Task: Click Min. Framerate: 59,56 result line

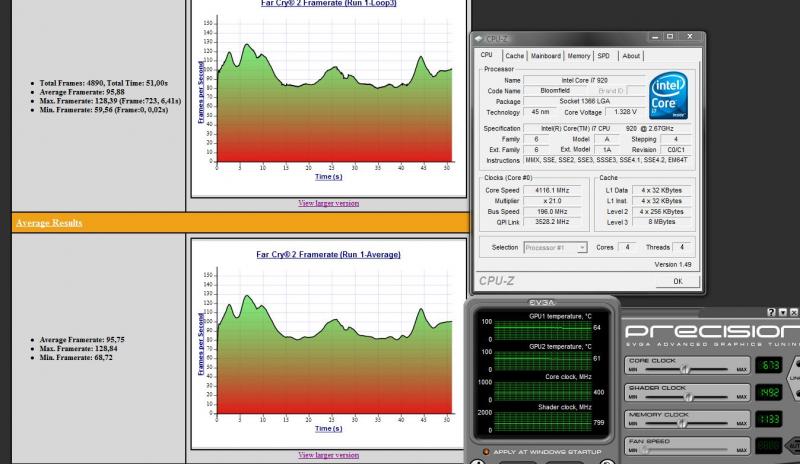Action: coord(104,110)
